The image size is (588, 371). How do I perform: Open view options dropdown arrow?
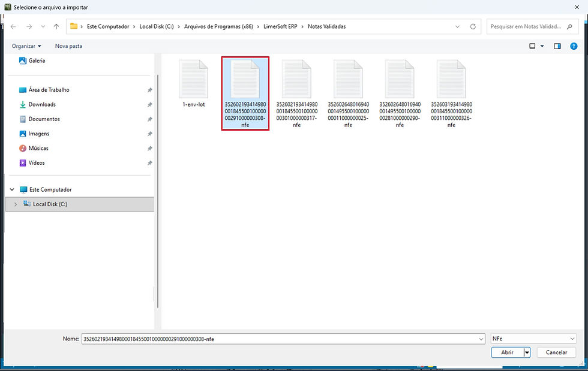(x=542, y=46)
